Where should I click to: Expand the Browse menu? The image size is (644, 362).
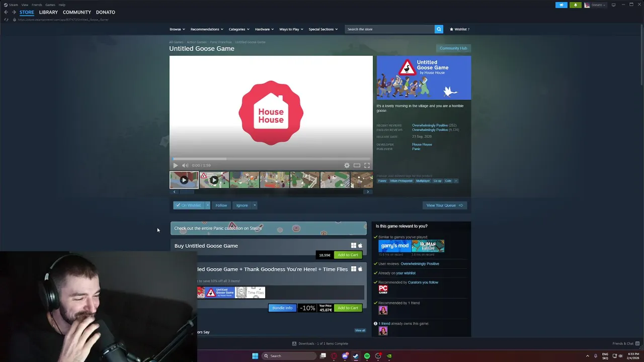(177, 29)
